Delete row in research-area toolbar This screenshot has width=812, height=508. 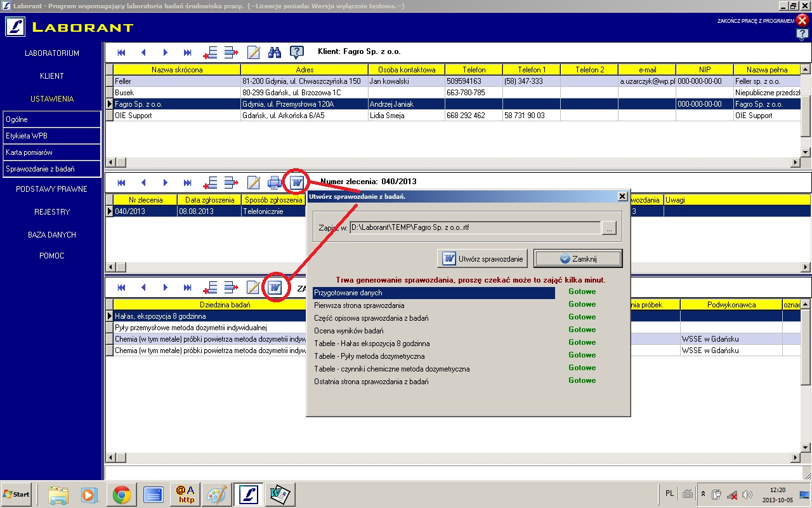(232, 288)
